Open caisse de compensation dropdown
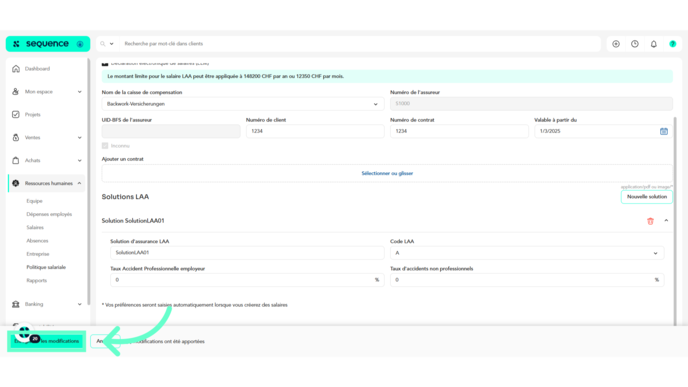Image resolution: width=688 pixels, height=387 pixels. click(243, 104)
